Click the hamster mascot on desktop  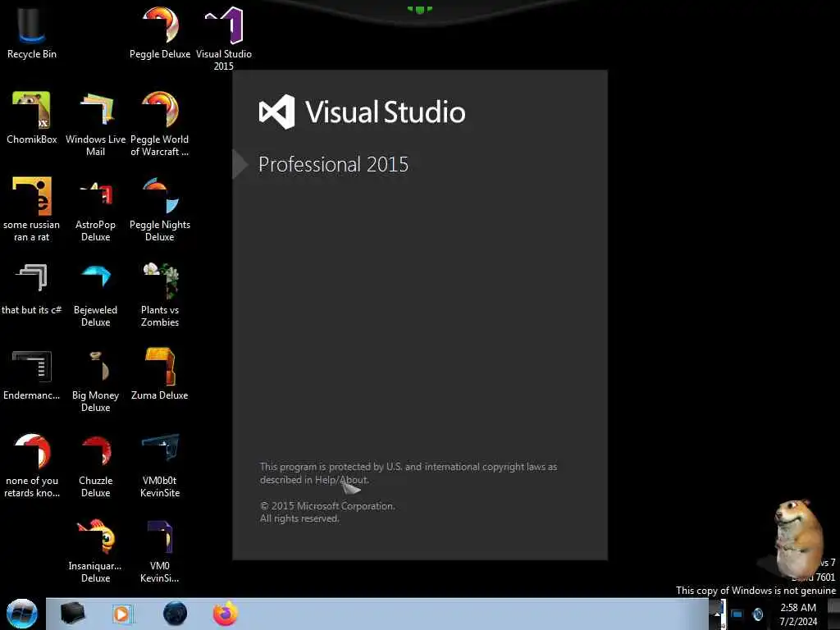click(x=797, y=537)
